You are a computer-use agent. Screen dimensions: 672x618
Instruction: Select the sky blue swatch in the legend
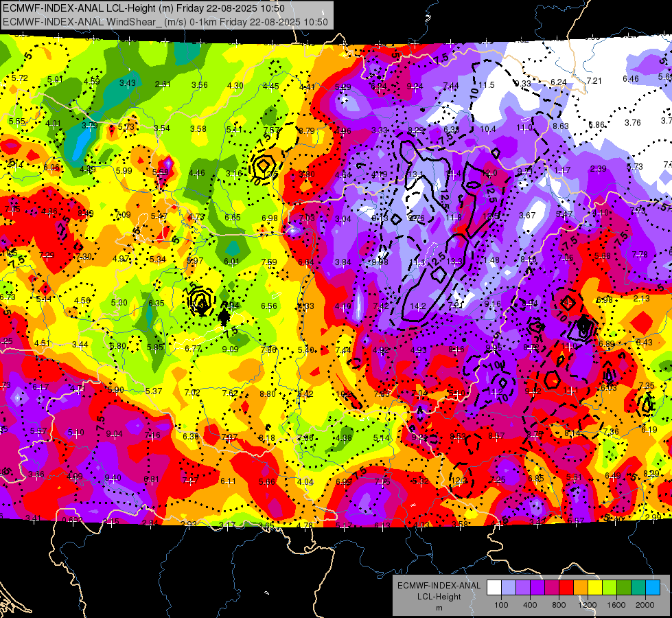(653, 588)
